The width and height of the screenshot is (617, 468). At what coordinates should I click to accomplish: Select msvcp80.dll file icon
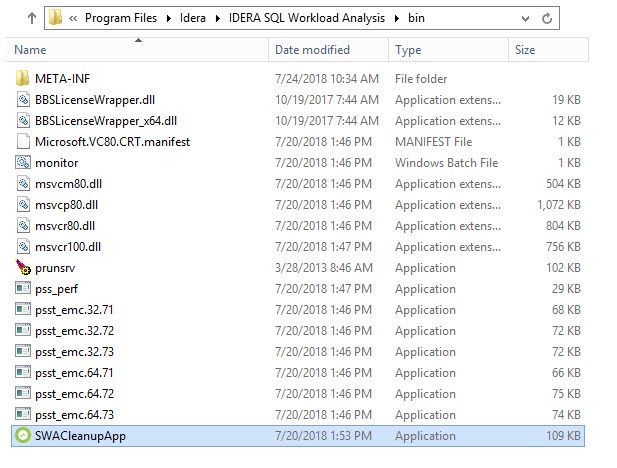[x=23, y=205]
